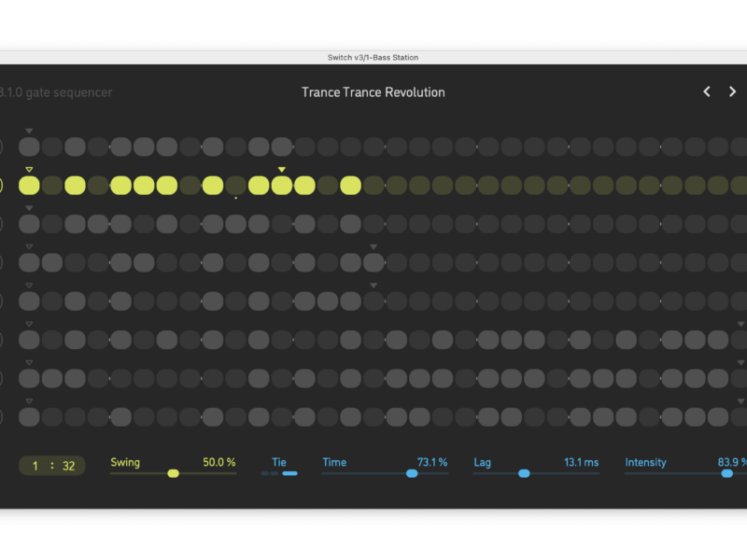Click the Intensity label
Viewport: 747px width, 560px height.
point(645,462)
